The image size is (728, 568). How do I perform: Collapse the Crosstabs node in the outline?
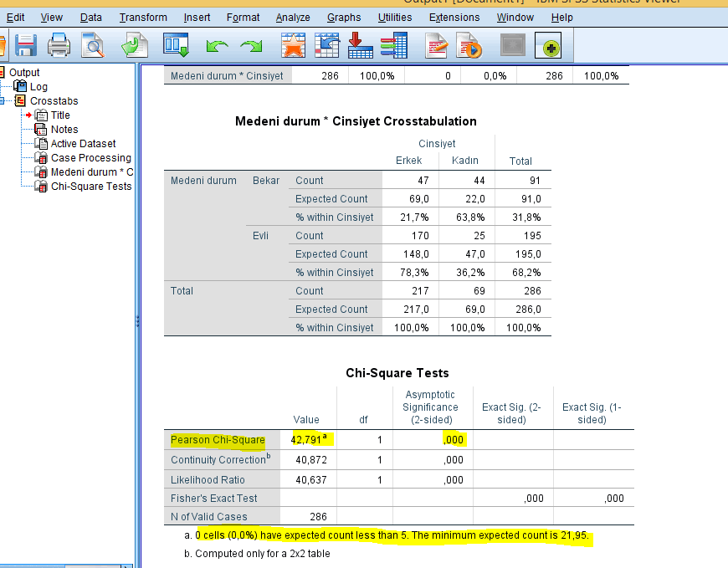(3, 101)
